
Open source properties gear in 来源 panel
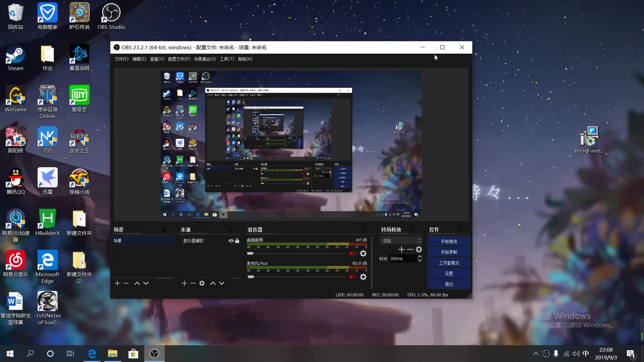(x=202, y=283)
